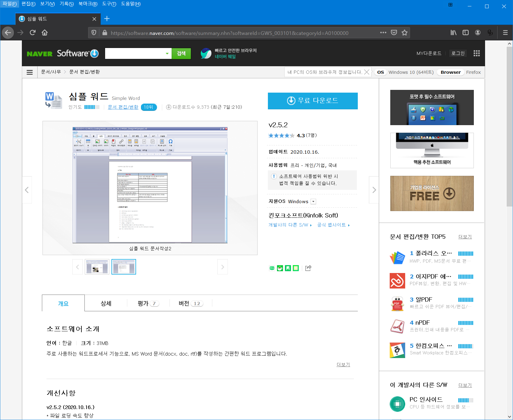The height and width of the screenshot is (420, 513).
Task: Reload the page with the refresh icon
Action: pyautogui.click(x=32, y=32)
